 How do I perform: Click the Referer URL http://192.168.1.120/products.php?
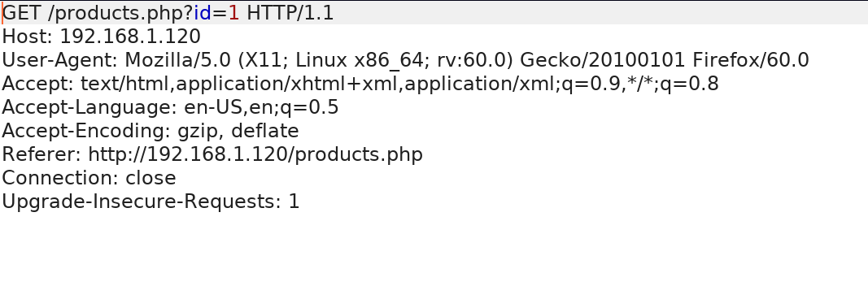tap(255, 154)
